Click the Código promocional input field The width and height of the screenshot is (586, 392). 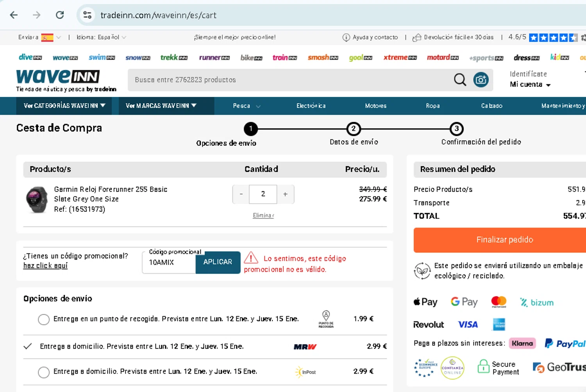tap(169, 262)
